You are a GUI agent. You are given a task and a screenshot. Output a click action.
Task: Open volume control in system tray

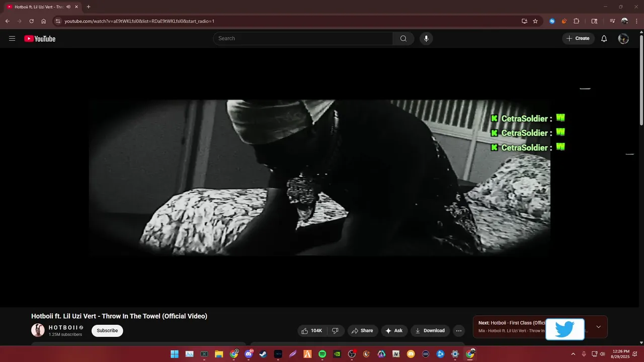[602, 354]
